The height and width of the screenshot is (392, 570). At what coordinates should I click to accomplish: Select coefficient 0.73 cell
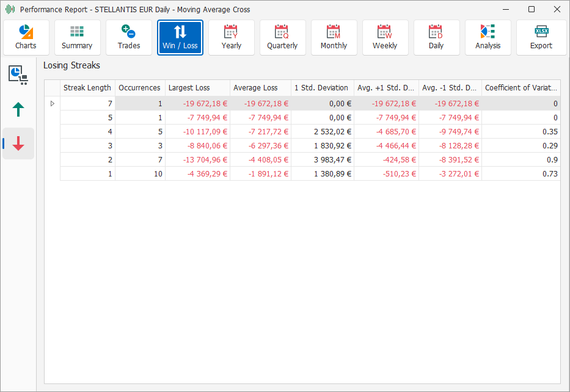tap(521, 173)
